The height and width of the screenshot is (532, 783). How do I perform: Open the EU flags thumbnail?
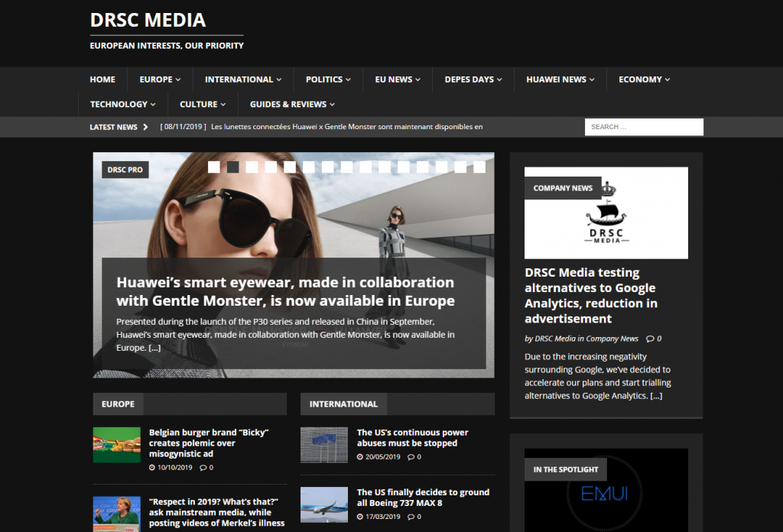tap(324, 445)
